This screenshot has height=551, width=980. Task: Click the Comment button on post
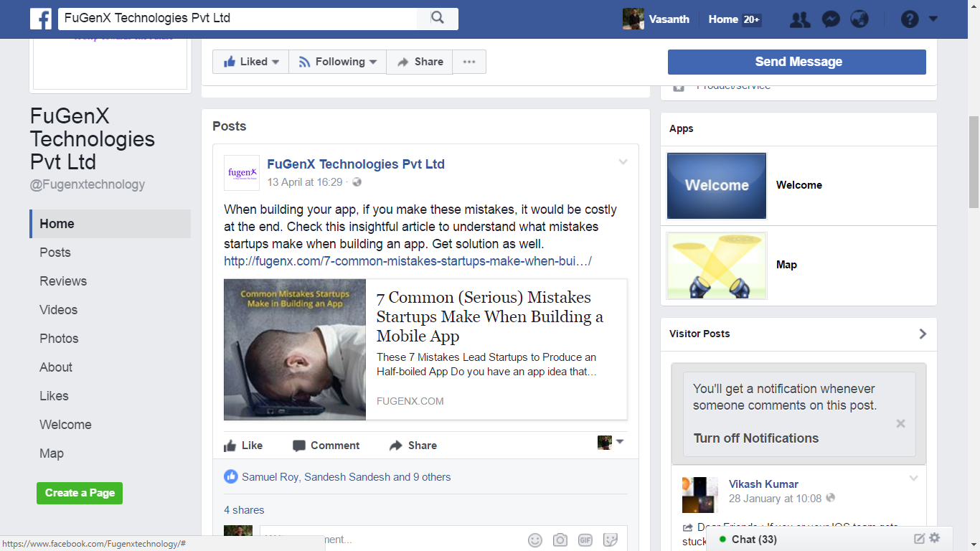pyautogui.click(x=326, y=446)
